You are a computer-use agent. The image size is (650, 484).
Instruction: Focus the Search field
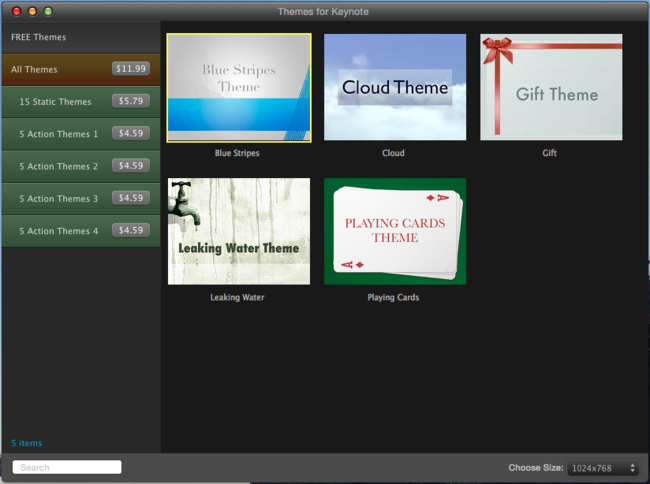(x=67, y=467)
